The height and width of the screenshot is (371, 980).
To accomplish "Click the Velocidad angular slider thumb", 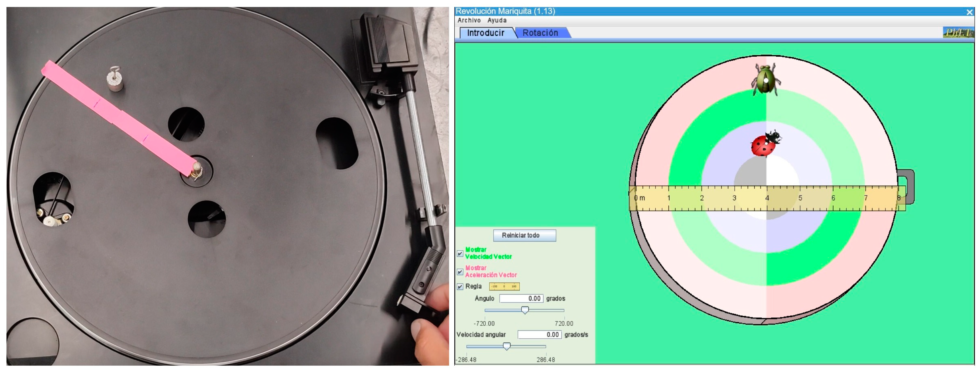I will click(506, 346).
